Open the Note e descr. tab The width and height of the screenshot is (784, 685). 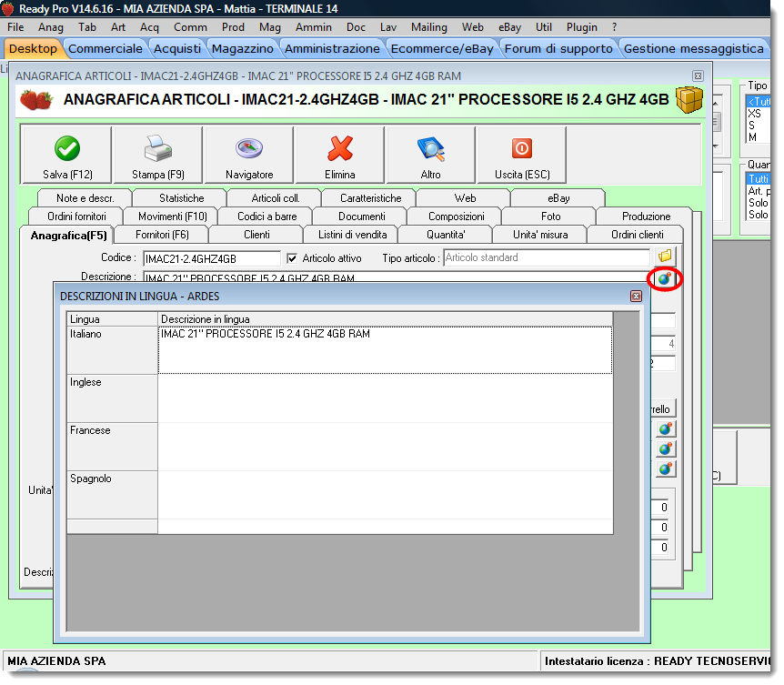click(x=85, y=198)
